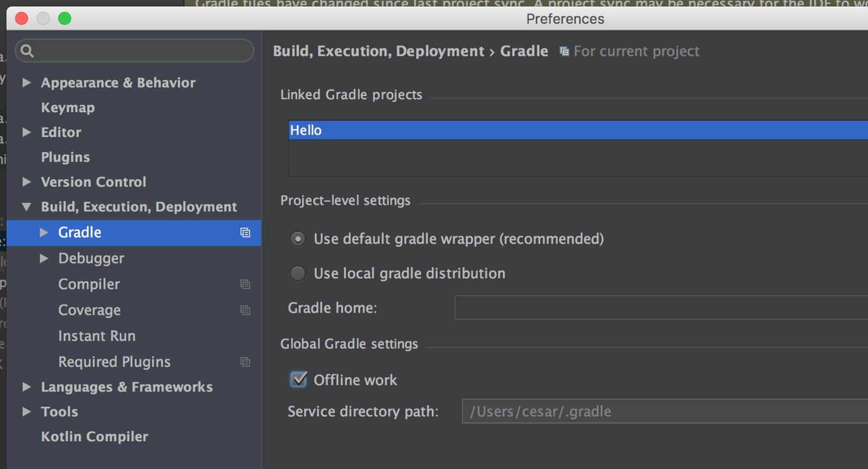Open the Keymap settings page
This screenshot has width=868, height=469.
68,107
